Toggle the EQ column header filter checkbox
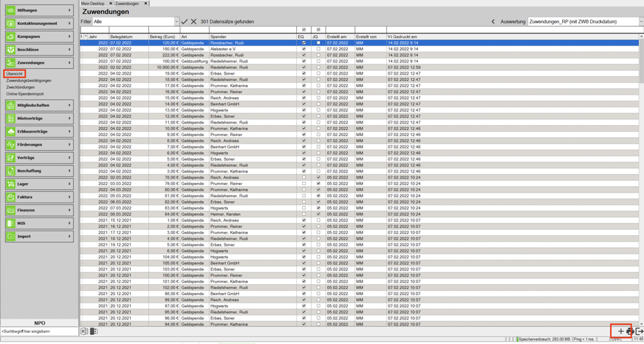 [x=304, y=30]
